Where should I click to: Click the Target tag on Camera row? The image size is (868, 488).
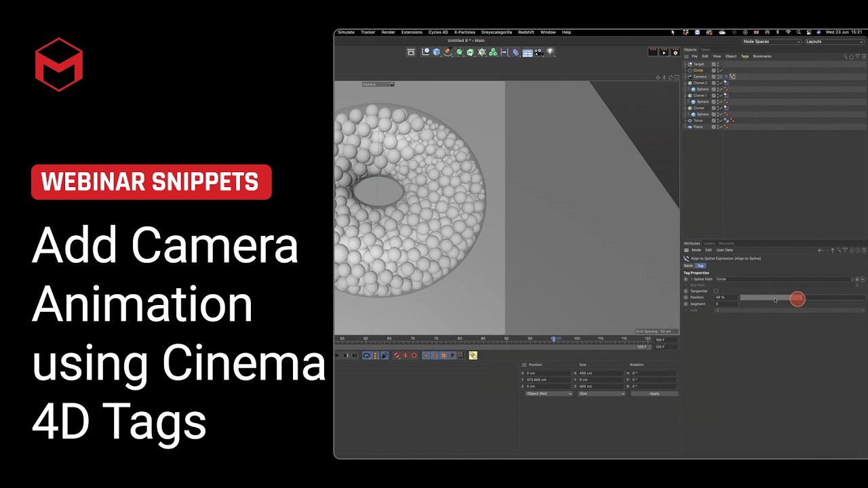(x=726, y=77)
